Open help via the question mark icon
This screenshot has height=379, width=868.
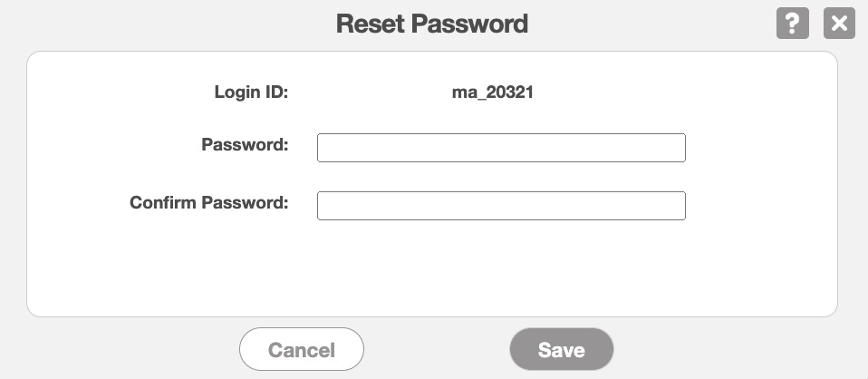(x=792, y=24)
